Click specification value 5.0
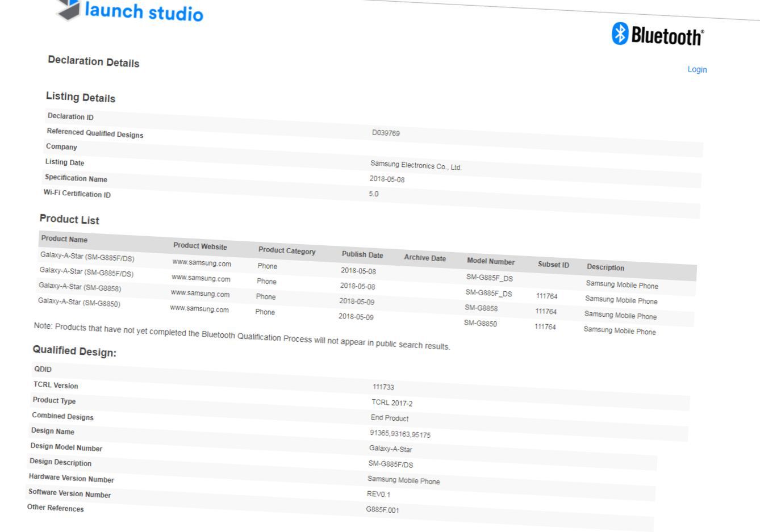This screenshot has width=760, height=532. pyautogui.click(x=373, y=194)
